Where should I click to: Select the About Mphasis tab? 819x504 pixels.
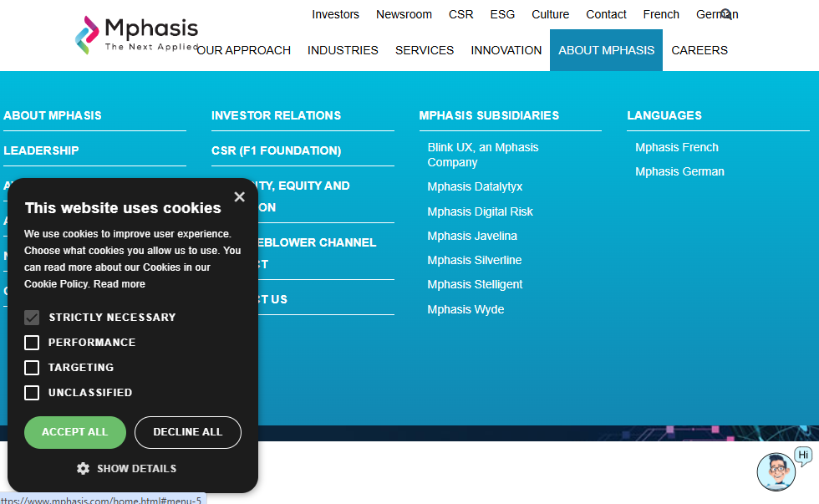pyautogui.click(x=606, y=50)
